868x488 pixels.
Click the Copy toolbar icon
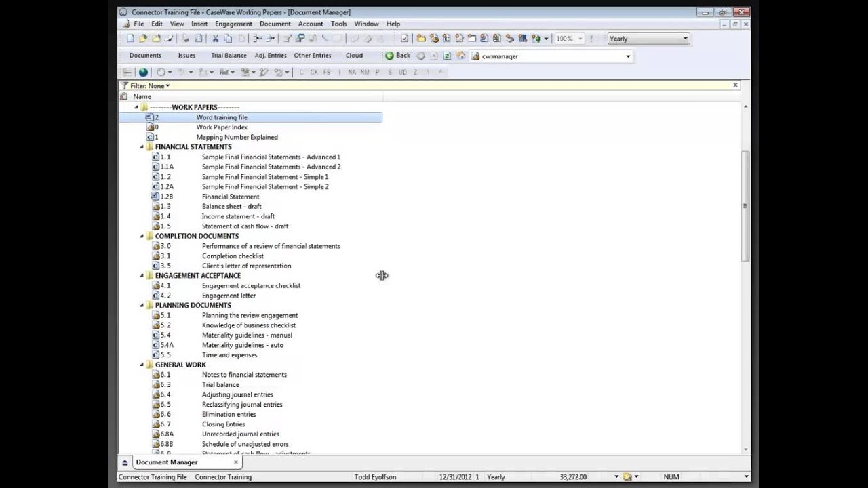pyautogui.click(x=228, y=39)
